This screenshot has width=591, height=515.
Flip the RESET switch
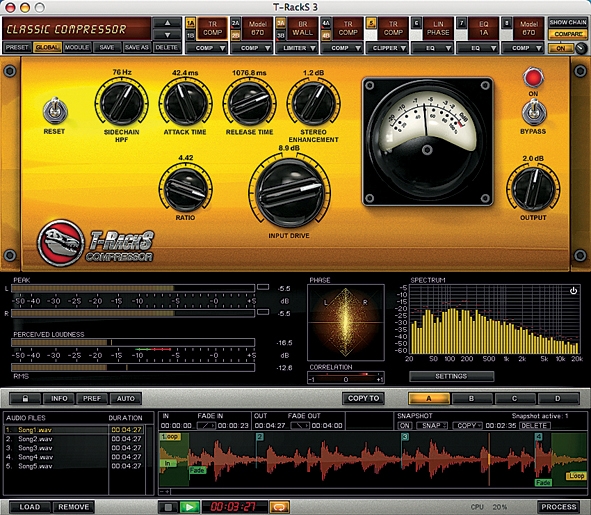click(x=55, y=111)
